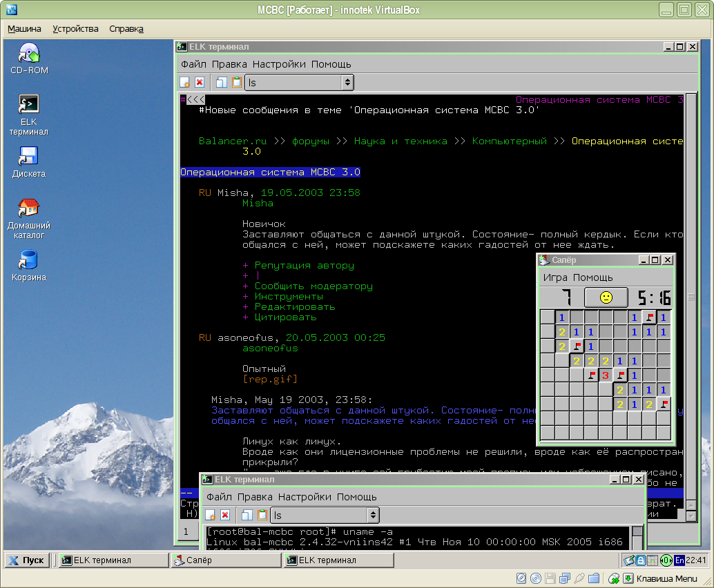This screenshot has height=588, width=714.
Task: Open Правка menu in upper ELK terminal
Action: tap(229, 64)
